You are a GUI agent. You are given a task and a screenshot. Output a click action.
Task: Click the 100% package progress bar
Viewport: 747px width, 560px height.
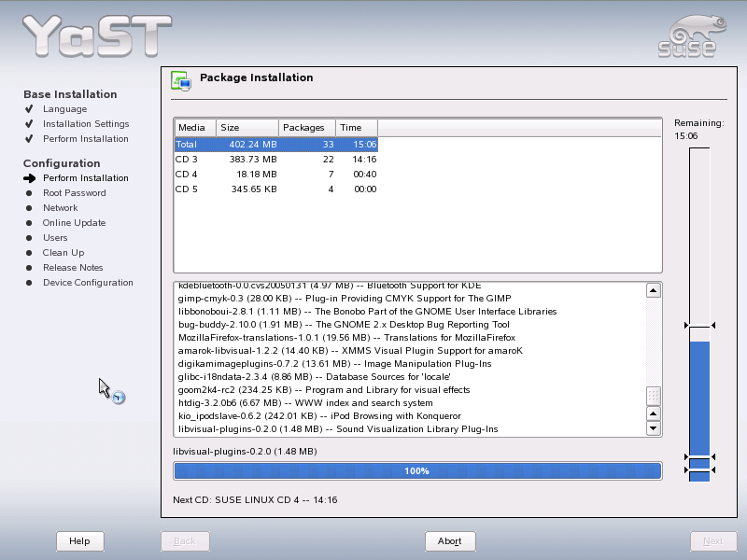[417, 471]
